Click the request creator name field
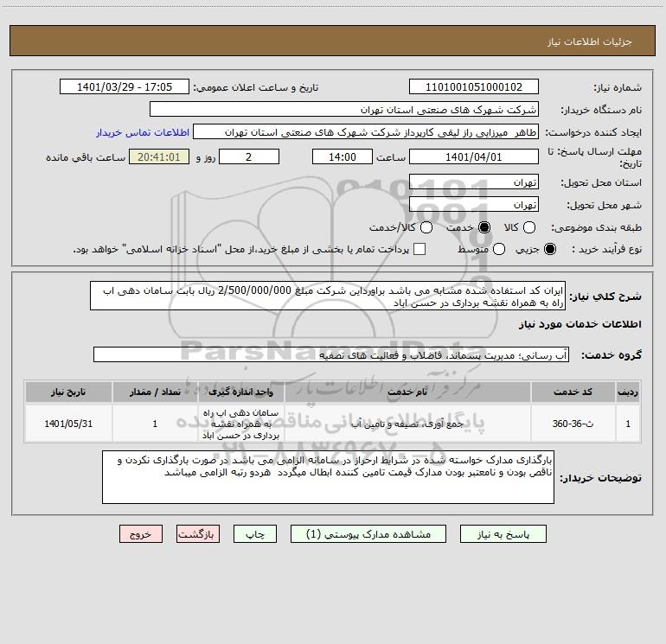Image resolution: width=666 pixels, height=644 pixels. (x=366, y=131)
